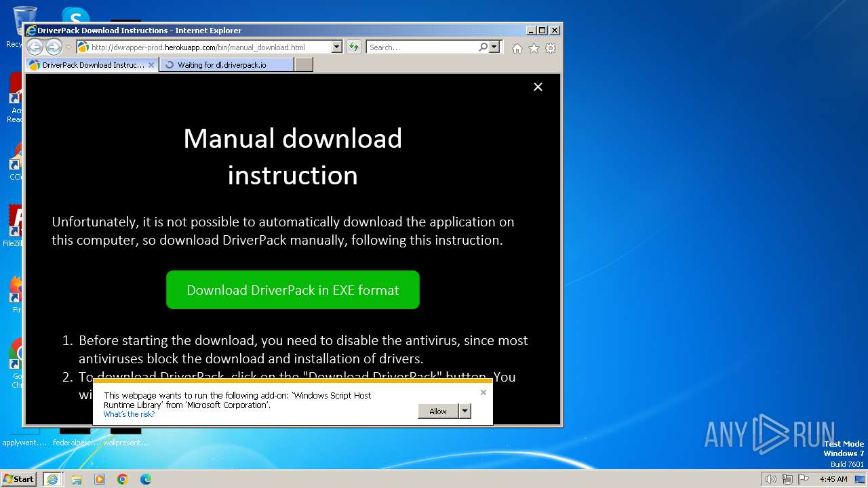Click the search magnifier icon
The image size is (868, 488).
483,47
